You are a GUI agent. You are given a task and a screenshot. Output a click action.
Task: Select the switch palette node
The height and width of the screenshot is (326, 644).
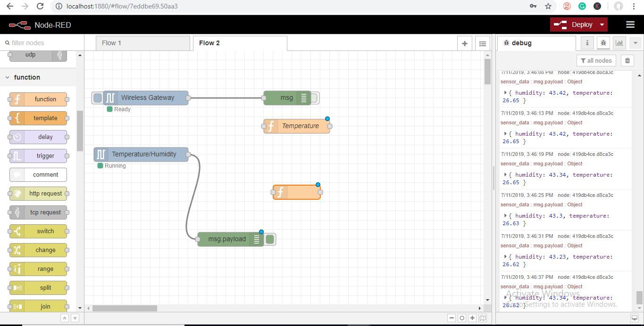[38, 231]
